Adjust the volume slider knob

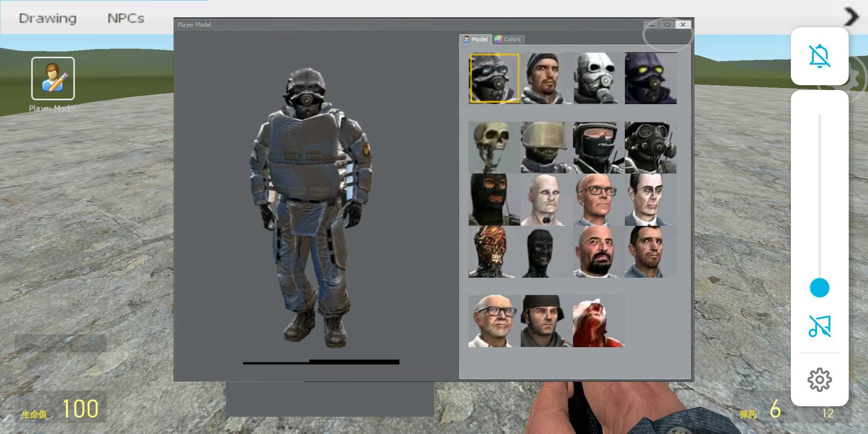tap(819, 288)
